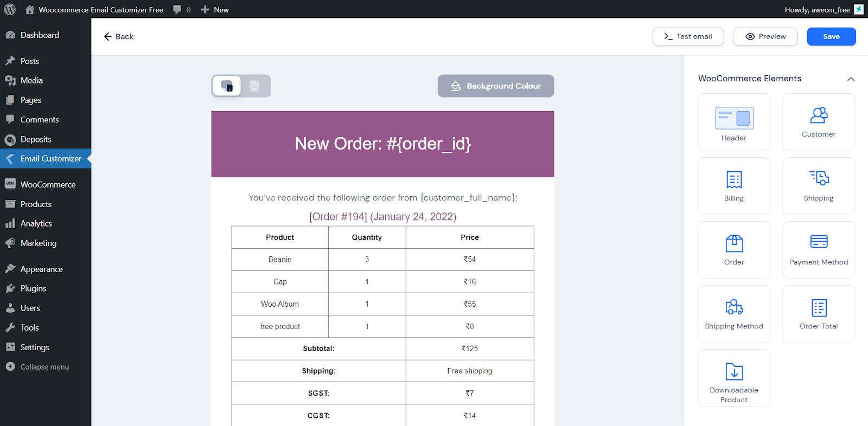Preview the email template
Image resolution: width=868 pixels, height=426 pixels.
tap(765, 36)
